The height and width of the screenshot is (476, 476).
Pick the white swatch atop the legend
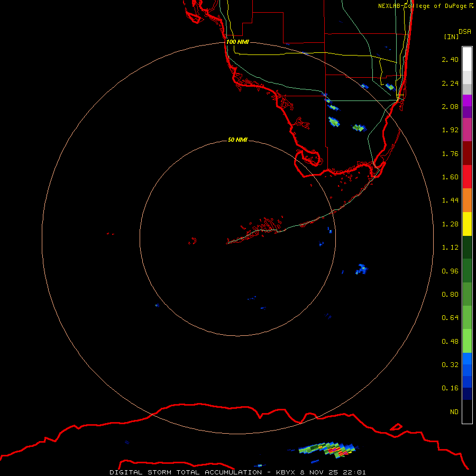tap(467, 59)
